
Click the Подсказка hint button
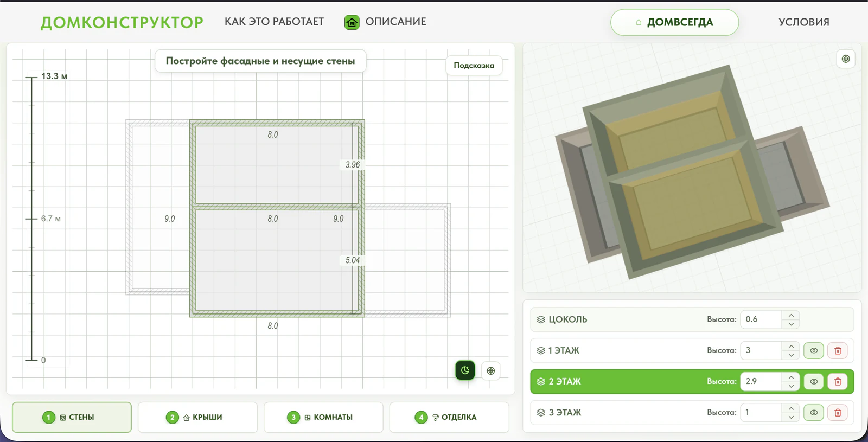(x=474, y=66)
